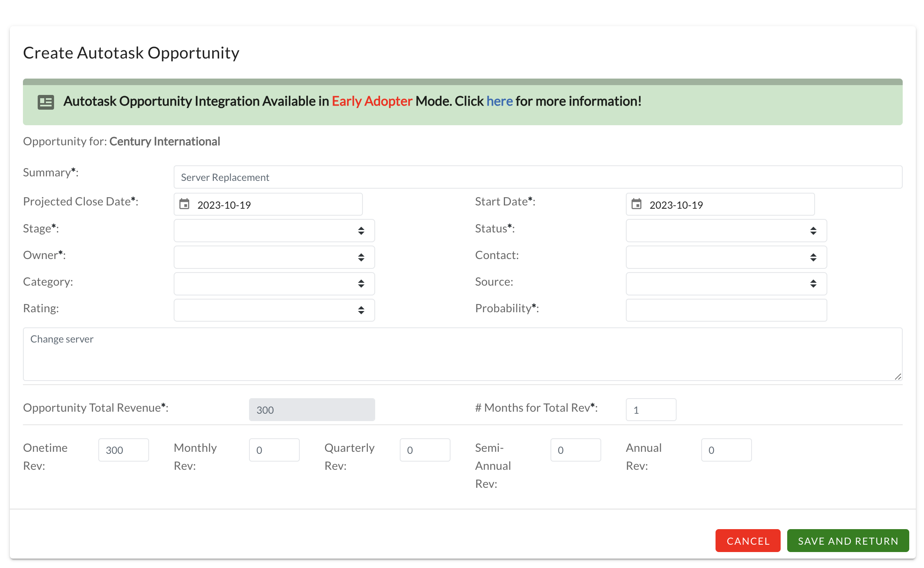Select the Monthly Rev input field
Image resolution: width=924 pixels, height=568 pixels.
coord(274,450)
